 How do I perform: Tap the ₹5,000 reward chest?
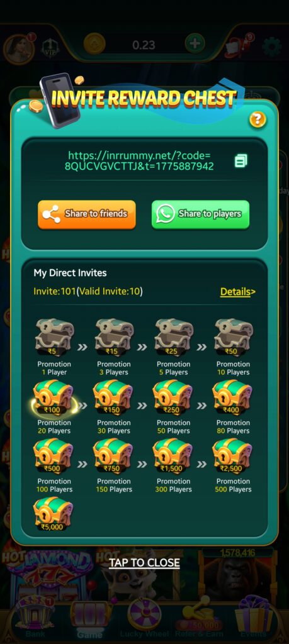click(x=54, y=514)
